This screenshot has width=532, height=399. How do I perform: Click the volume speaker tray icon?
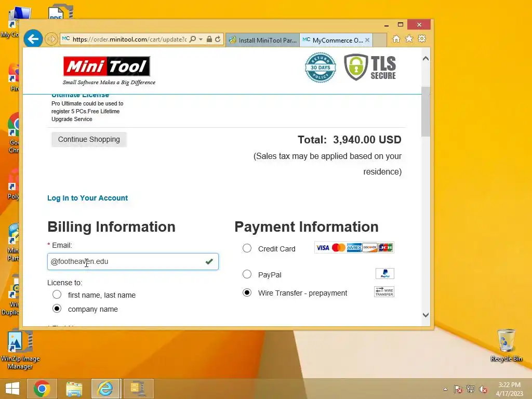coord(483,389)
